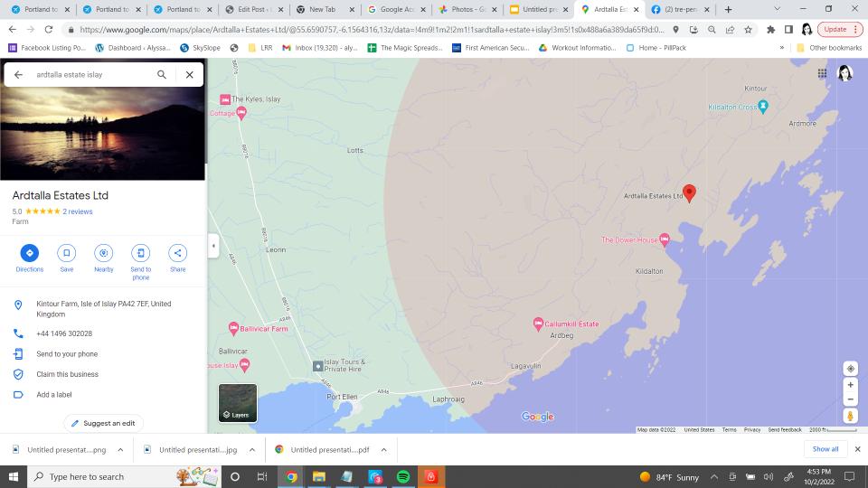Open File Explorer from taskbar

click(319, 476)
